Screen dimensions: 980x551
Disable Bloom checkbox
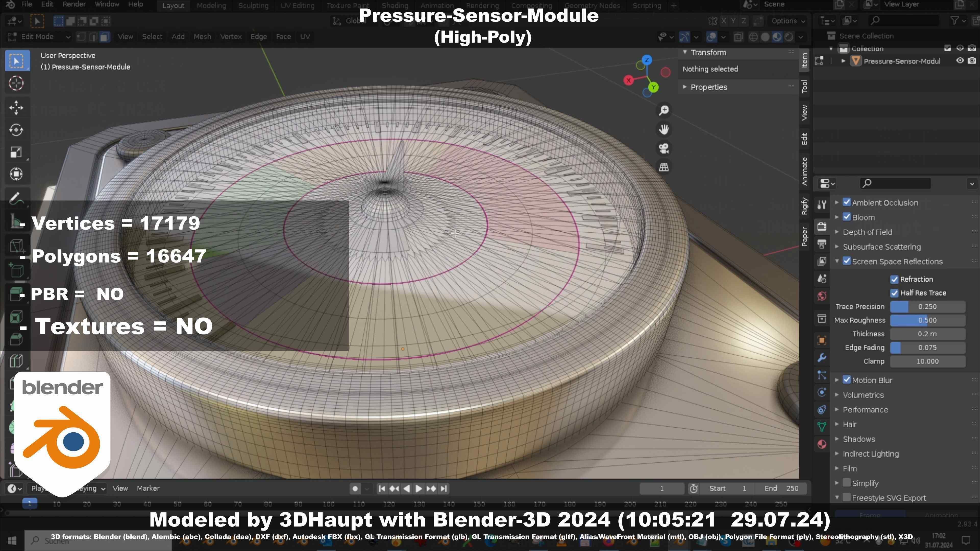click(x=847, y=217)
